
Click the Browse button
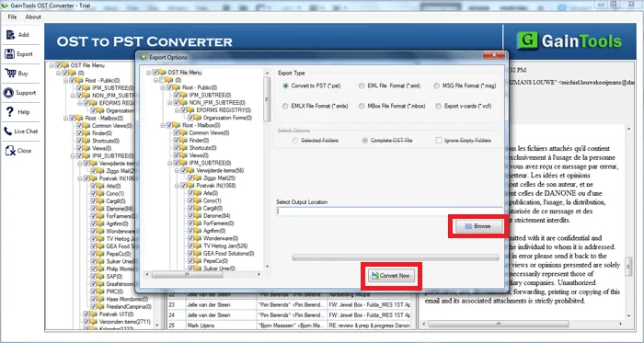pyautogui.click(x=479, y=226)
